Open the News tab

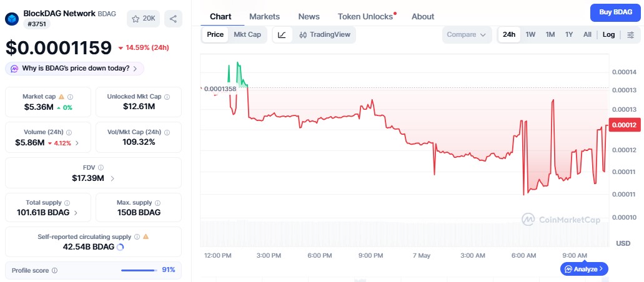309,17
